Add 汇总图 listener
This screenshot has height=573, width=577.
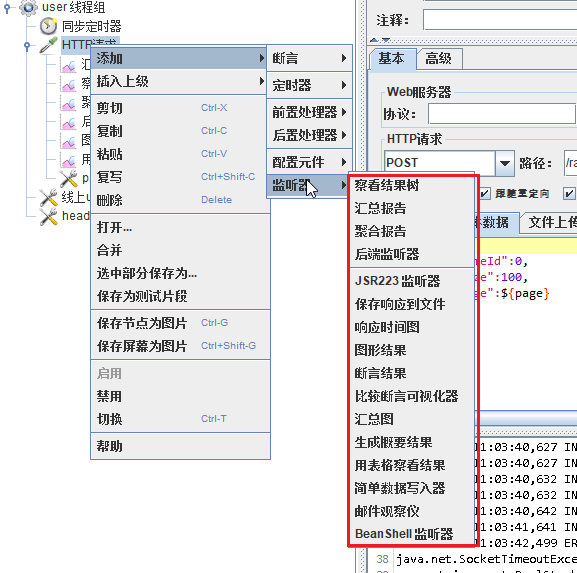412,419
